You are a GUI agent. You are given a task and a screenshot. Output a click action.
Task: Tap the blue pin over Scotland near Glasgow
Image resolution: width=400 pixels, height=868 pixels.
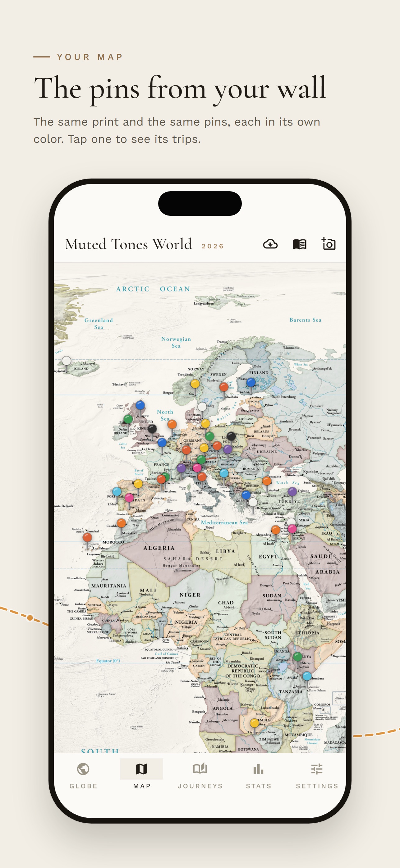tap(140, 405)
